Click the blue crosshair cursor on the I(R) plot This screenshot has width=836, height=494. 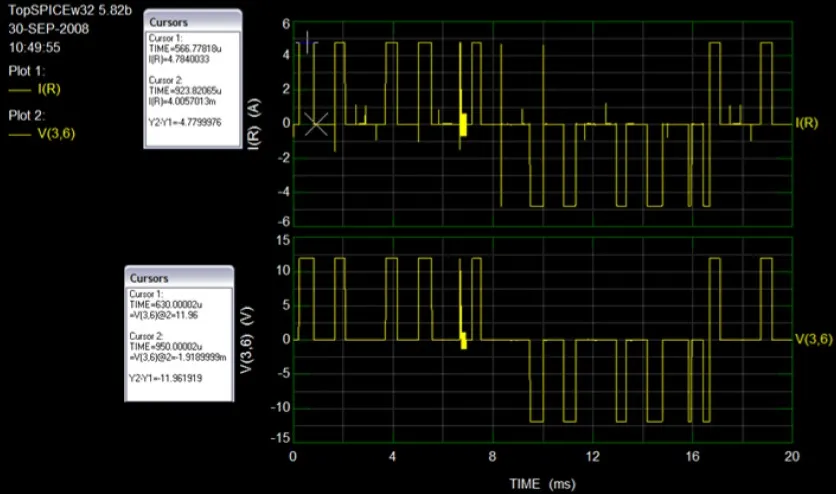(307, 43)
